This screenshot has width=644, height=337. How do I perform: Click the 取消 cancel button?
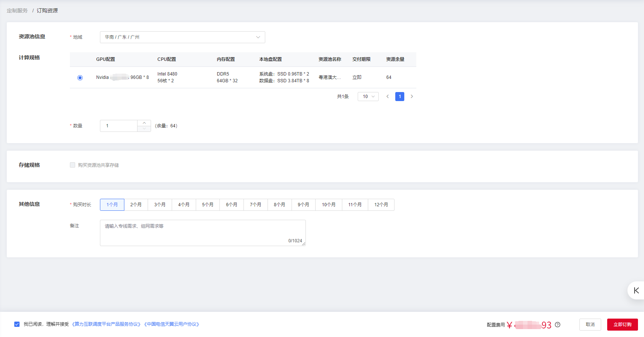pos(590,325)
